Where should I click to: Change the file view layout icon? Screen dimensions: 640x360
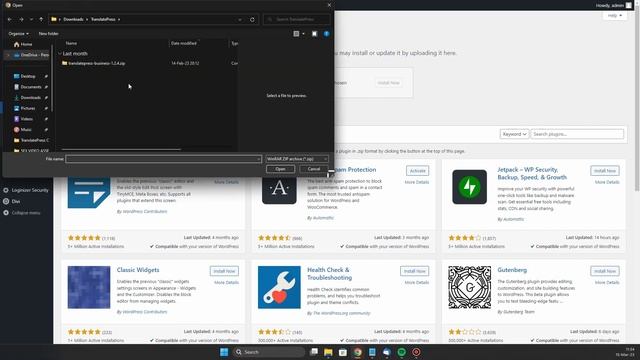tap(296, 33)
